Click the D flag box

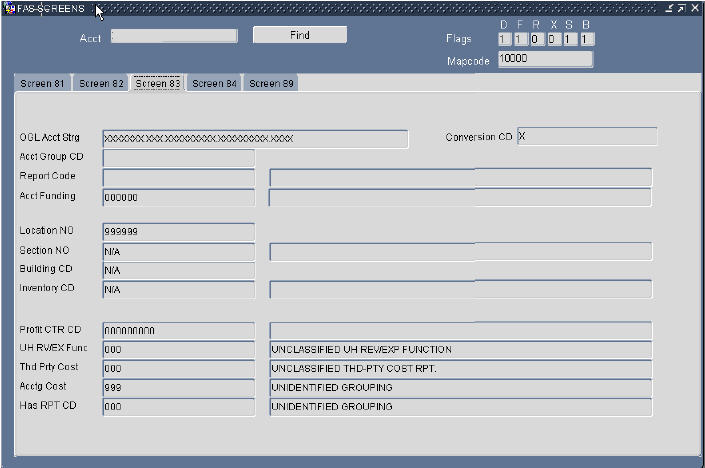[x=504, y=39]
